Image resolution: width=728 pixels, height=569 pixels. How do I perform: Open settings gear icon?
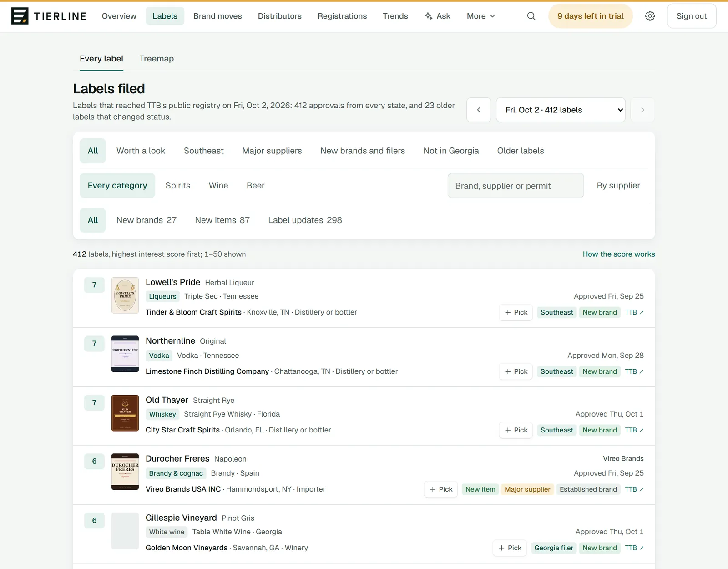650,16
